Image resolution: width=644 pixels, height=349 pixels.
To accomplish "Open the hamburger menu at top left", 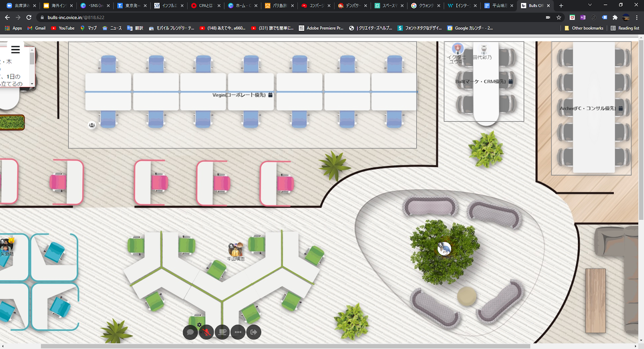I will [16, 50].
